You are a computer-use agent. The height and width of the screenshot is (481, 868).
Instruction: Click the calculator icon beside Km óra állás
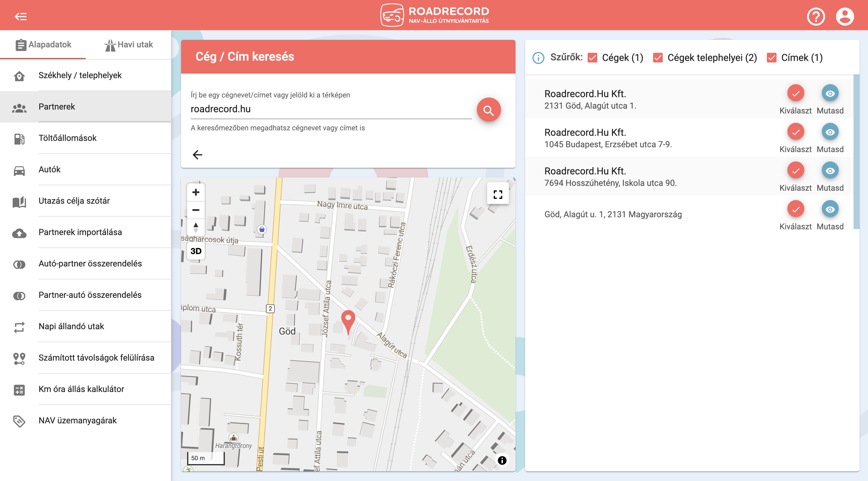tap(19, 390)
